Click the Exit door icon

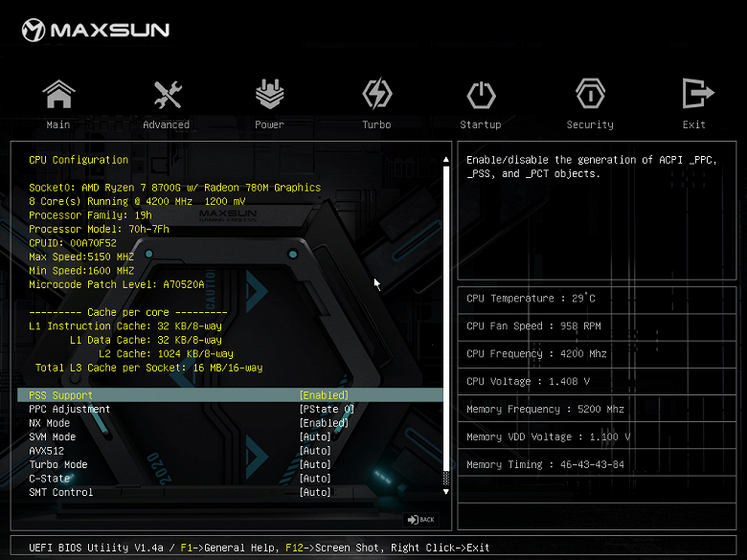694,95
